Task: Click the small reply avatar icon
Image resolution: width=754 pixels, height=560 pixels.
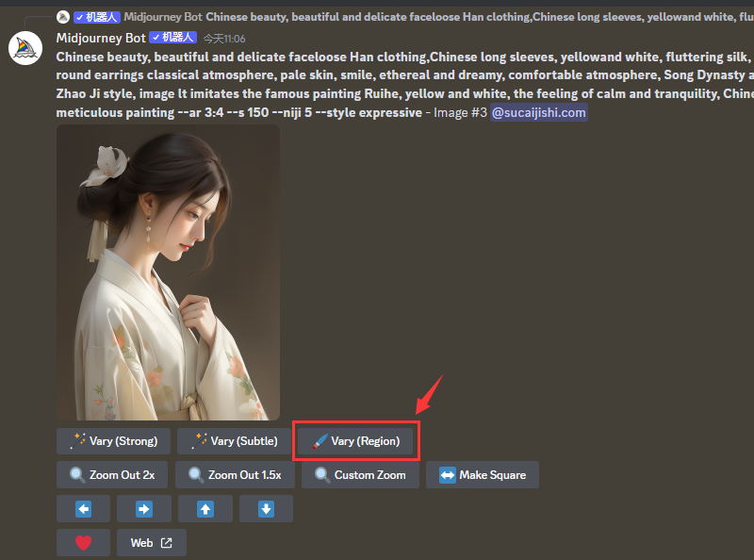Action: click(63, 17)
